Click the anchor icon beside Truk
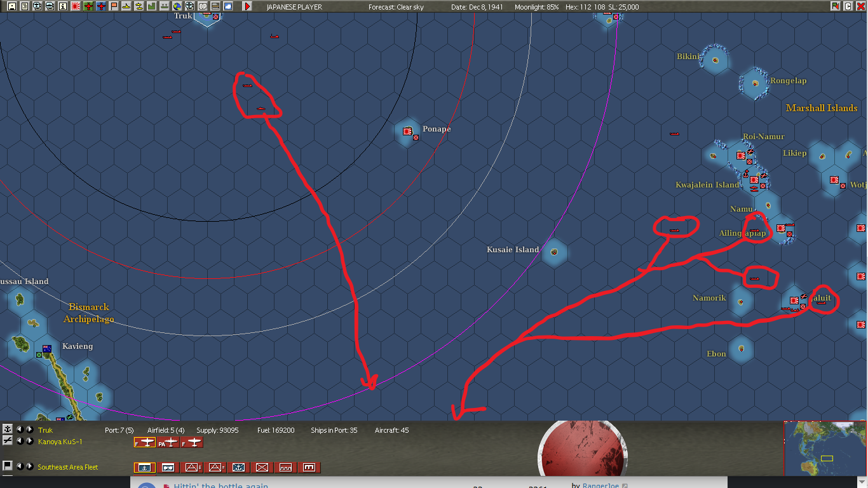This screenshot has height=488, width=868. pyautogui.click(x=8, y=430)
